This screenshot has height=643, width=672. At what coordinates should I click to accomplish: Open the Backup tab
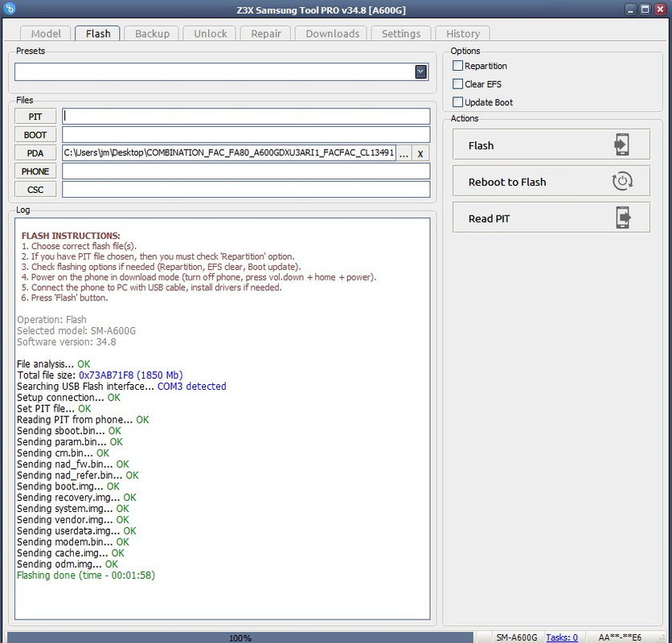152,34
